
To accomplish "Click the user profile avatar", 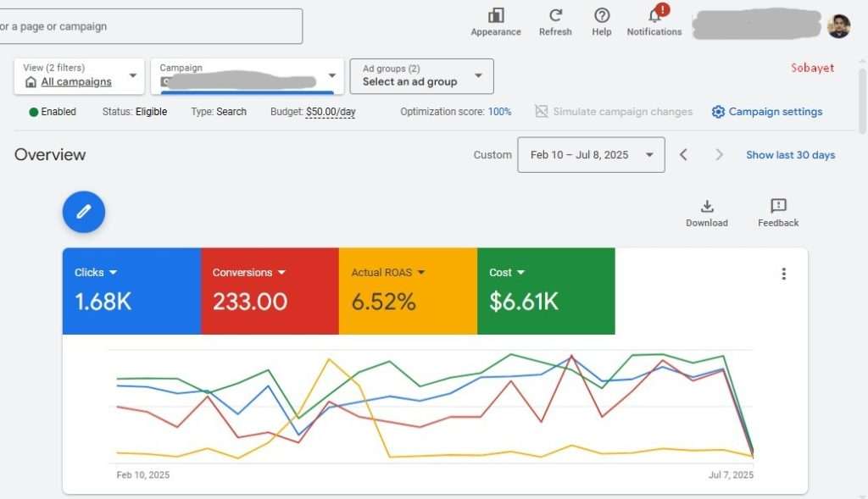I will [x=838, y=26].
